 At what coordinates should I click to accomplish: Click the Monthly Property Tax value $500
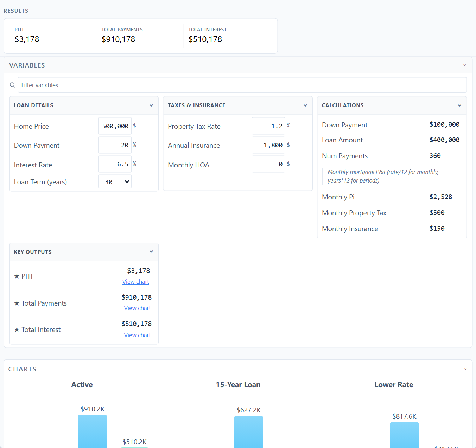point(437,213)
